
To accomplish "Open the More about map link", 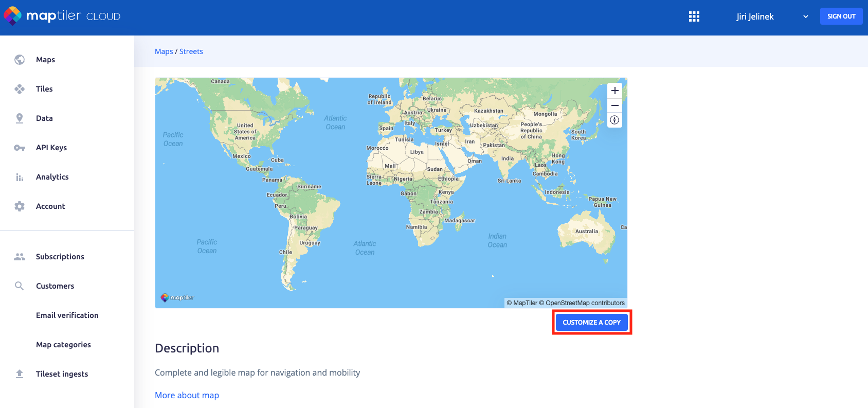I will [x=187, y=395].
